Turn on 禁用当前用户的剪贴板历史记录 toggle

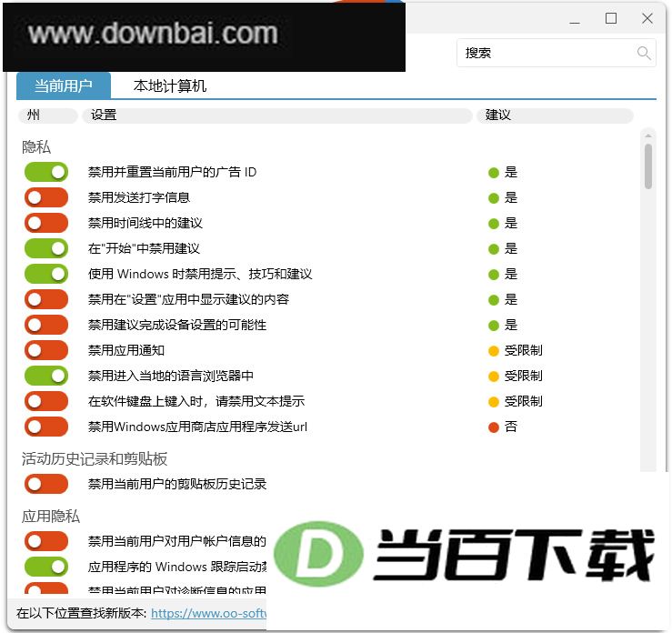coord(46,484)
